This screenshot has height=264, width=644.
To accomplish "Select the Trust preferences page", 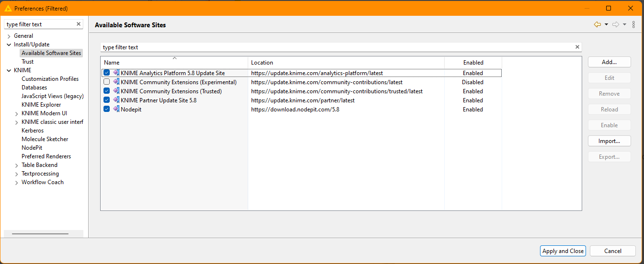I will (27, 62).
